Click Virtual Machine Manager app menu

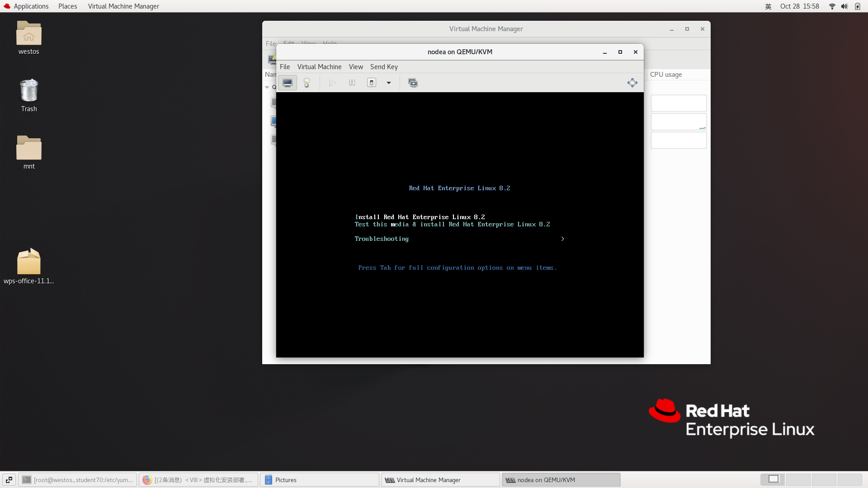123,6
